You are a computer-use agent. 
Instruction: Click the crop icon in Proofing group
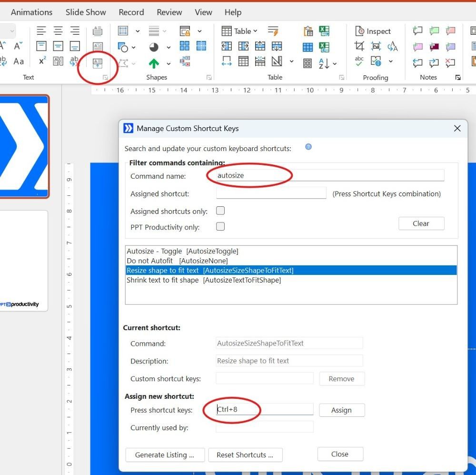359,46
